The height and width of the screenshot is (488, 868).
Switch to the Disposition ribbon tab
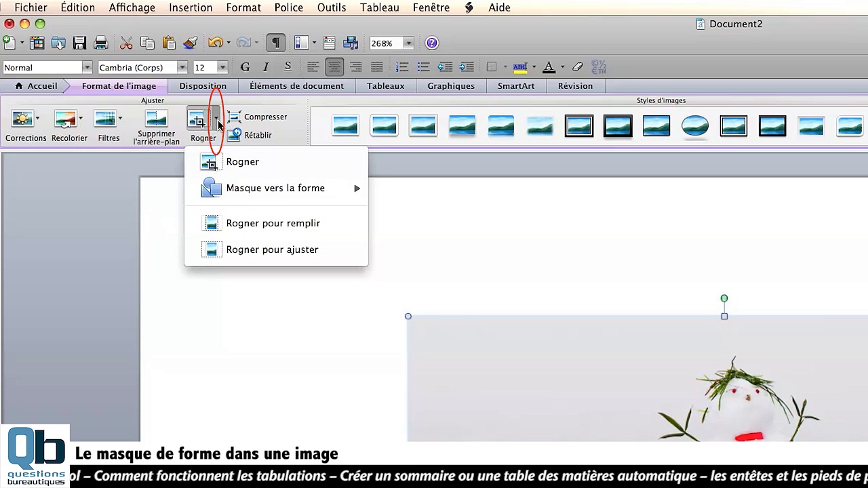[203, 86]
